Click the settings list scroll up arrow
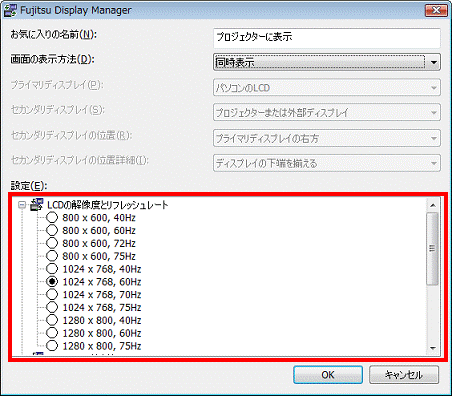 coord(433,205)
